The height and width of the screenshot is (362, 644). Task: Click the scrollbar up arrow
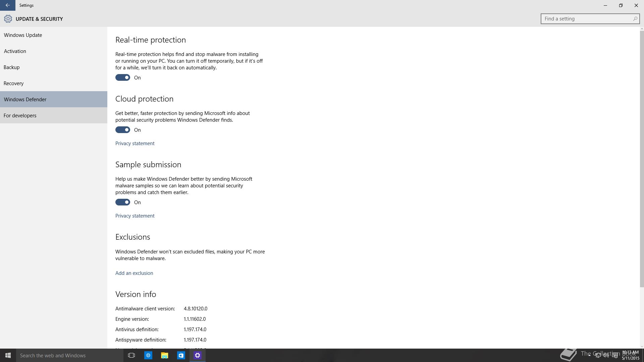tap(642, 29)
